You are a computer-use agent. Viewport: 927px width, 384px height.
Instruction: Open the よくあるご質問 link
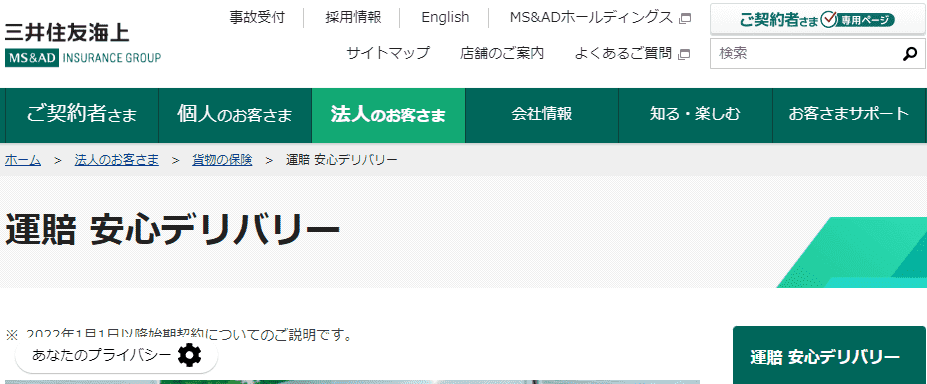coord(623,53)
